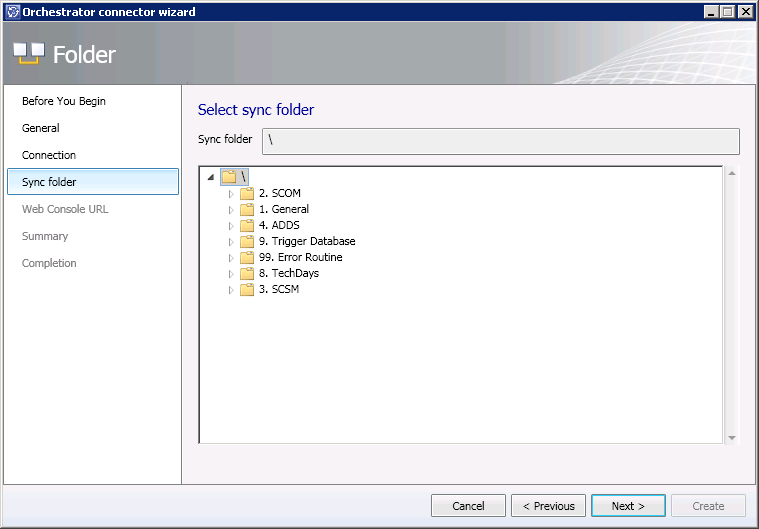Go to Before You Begin step

coord(64,101)
